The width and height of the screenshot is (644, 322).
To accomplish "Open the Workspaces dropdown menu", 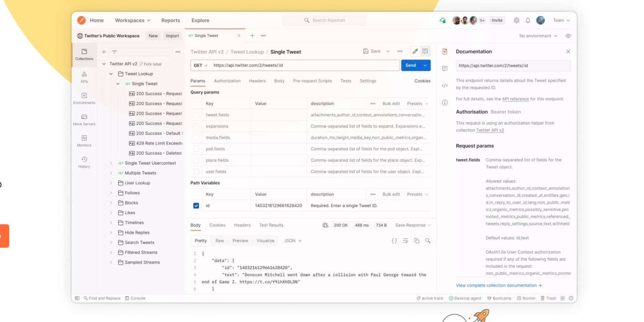I will [x=132, y=20].
